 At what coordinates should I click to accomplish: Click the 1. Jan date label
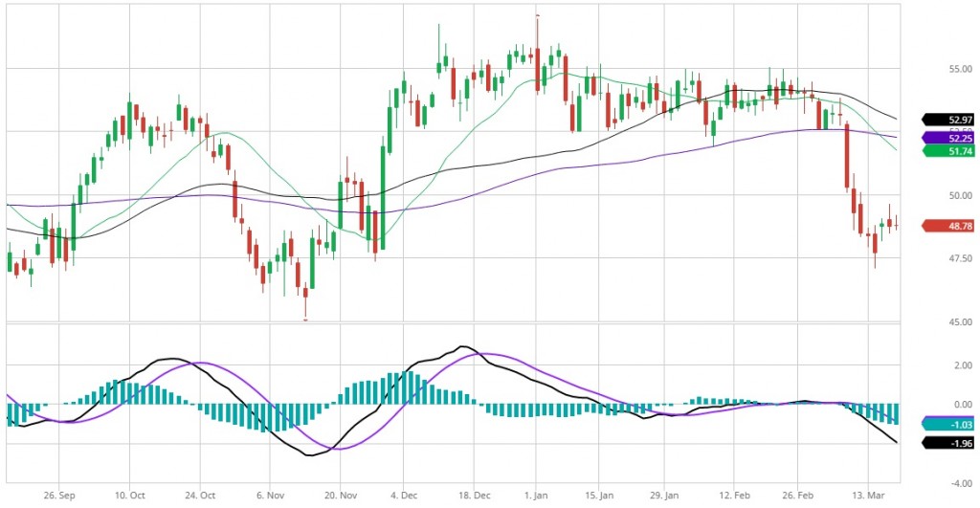click(x=536, y=495)
